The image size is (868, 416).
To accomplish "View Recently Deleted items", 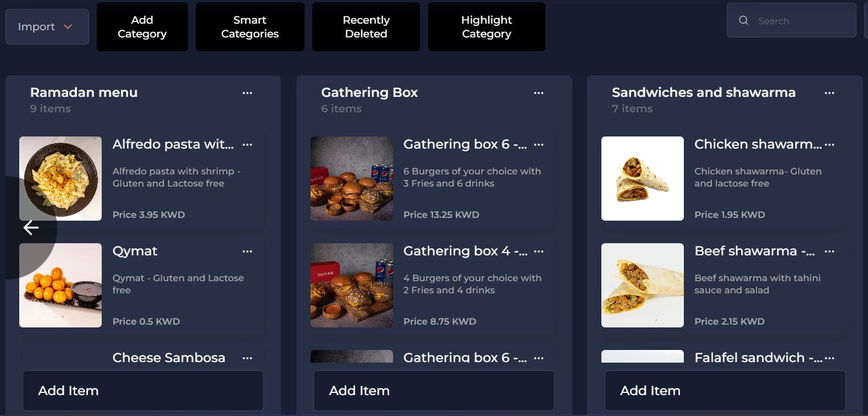I will click(366, 26).
